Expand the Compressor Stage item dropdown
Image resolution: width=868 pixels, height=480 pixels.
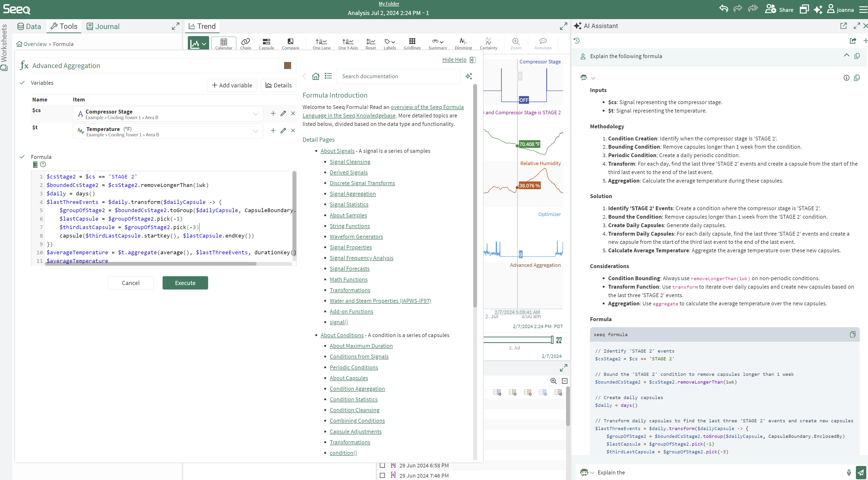(255, 114)
